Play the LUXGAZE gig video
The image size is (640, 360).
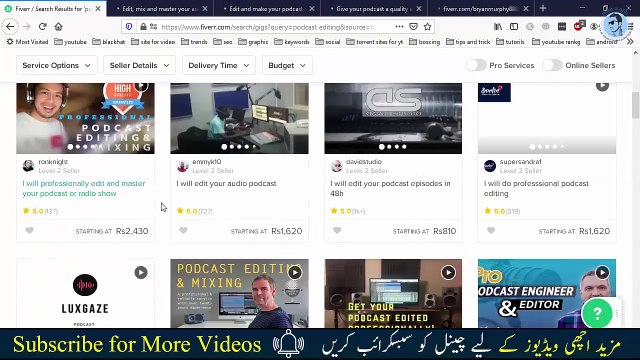pyautogui.click(x=141, y=272)
